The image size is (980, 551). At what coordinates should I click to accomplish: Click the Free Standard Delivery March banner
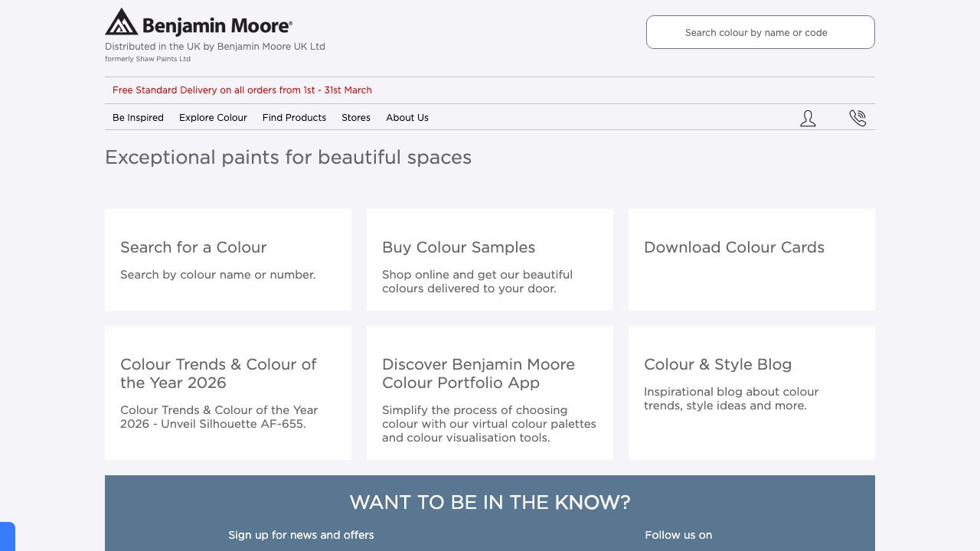pyautogui.click(x=242, y=90)
